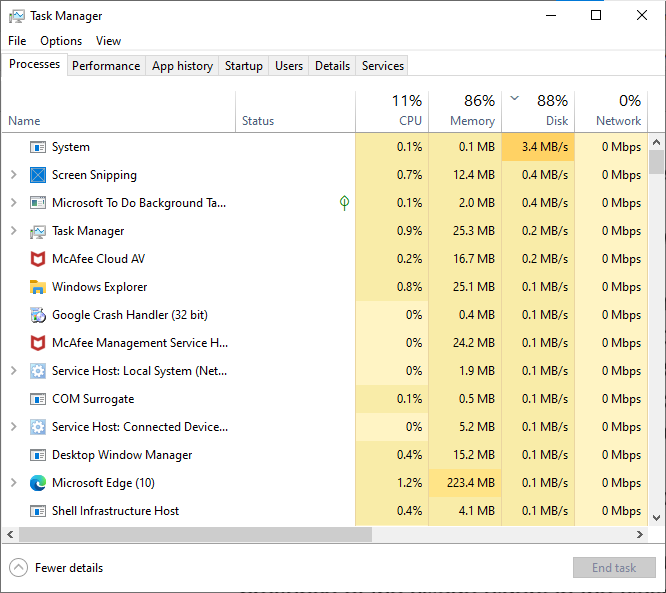This screenshot has height=593, width=666.
Task: Click the horizontal scrollbar right arrow
Action: point(640,535)
